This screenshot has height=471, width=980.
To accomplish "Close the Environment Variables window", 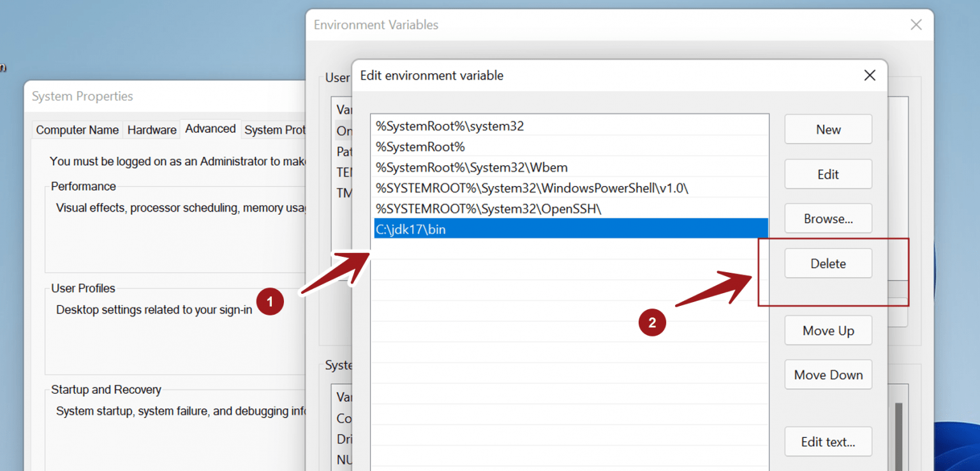I will click(x=916, y=24).
